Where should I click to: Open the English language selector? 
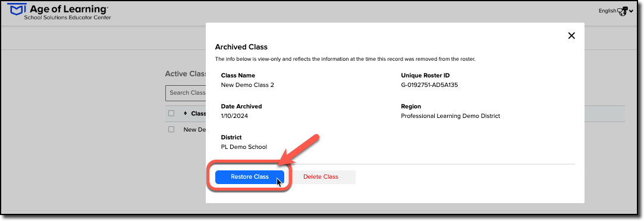607,11
